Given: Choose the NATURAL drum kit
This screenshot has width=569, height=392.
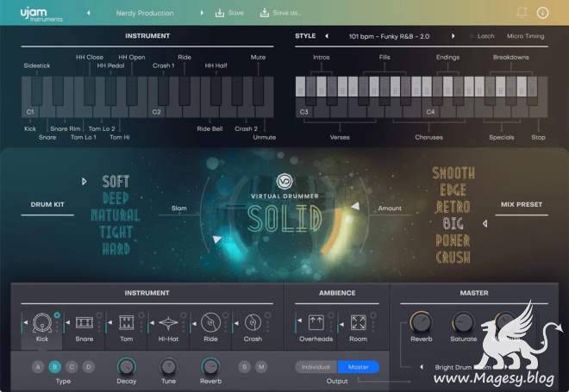Looking at the screenshot, I should [116, 215].
